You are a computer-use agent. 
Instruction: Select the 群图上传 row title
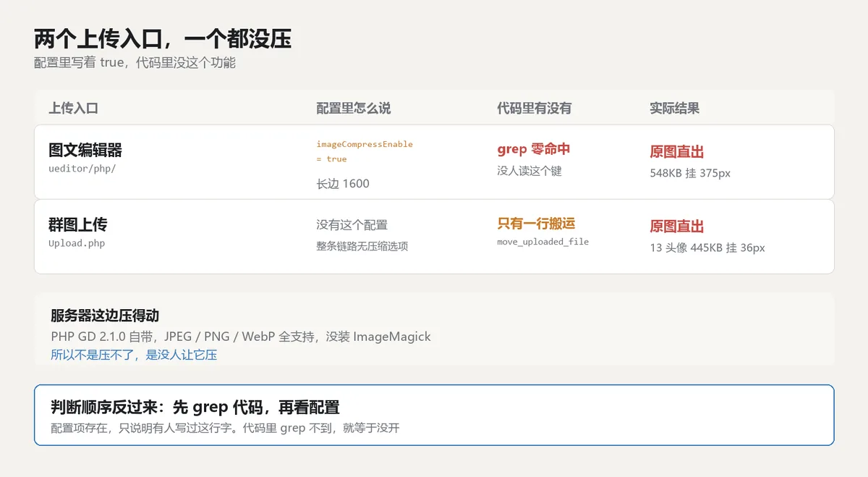pos(78,224)
